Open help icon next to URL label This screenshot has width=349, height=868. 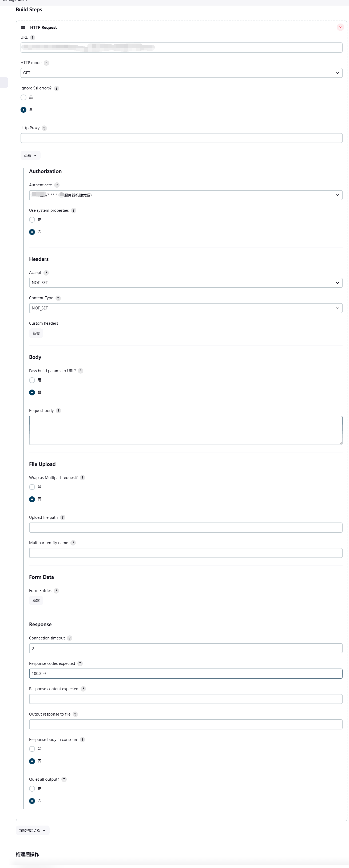coord(33,37)
